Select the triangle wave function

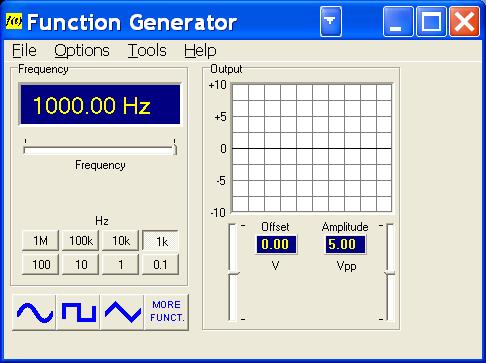coord(122,312)
